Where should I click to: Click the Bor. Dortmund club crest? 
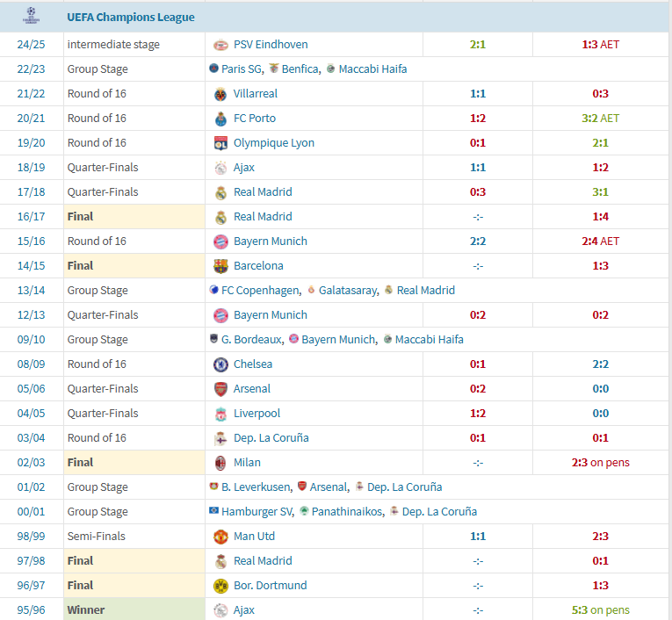click(220, 586)
